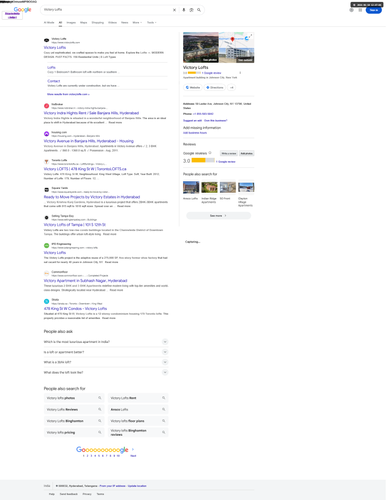This screenshot has width=390, height=500.
Task: Switch to the Videos tab
Action: [112, 23]
